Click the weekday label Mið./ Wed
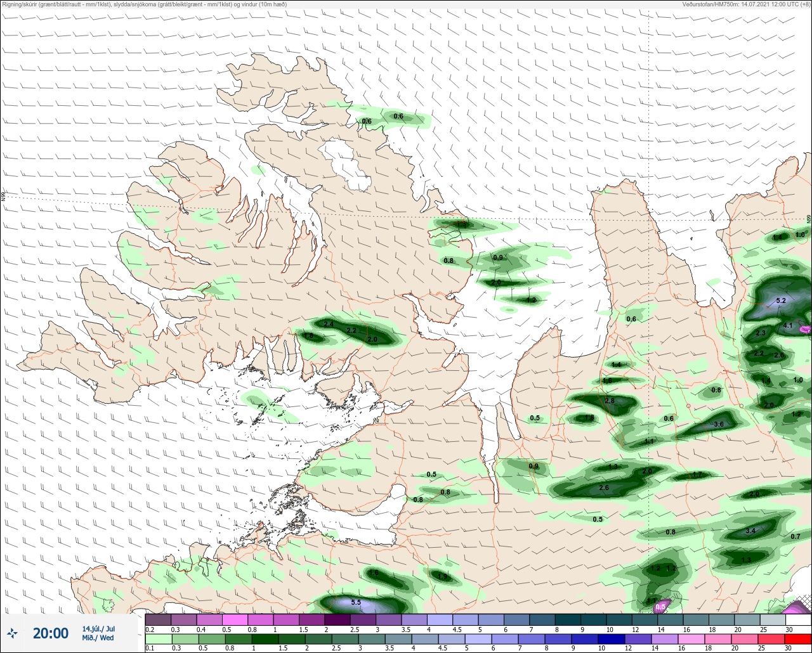This screenshot has height=653, width=812. point(98,638)
